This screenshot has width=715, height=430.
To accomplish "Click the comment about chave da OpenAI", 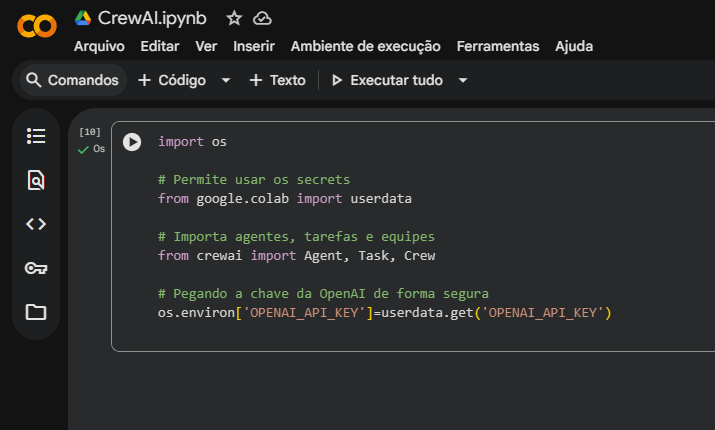I will click(x=323, y=294).
